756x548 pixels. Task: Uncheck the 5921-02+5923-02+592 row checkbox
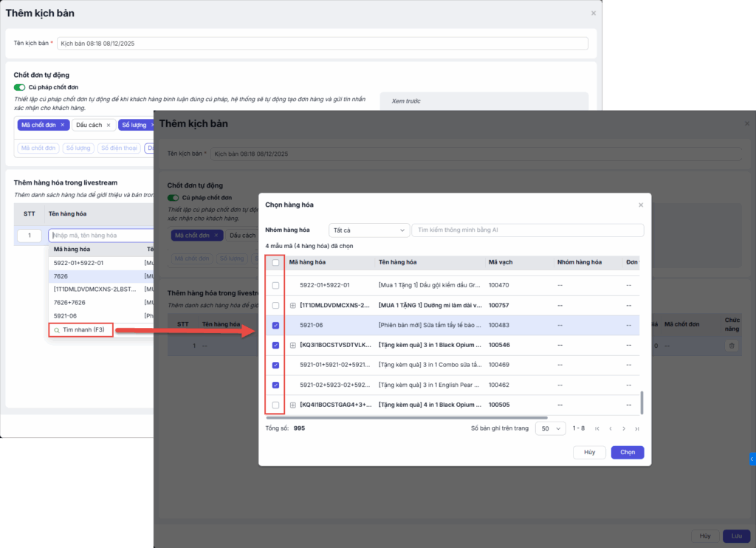[x=276, y=385]
